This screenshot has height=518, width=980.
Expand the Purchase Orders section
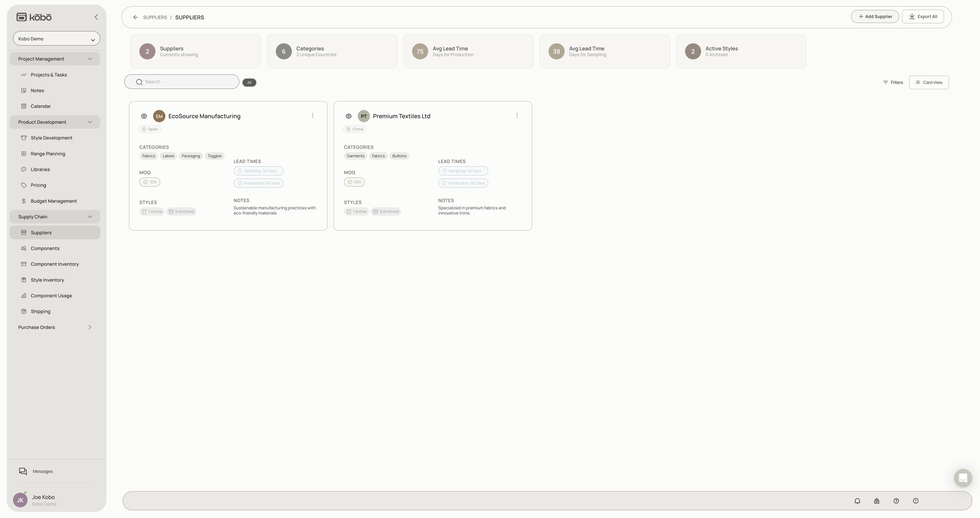point(55,327)
